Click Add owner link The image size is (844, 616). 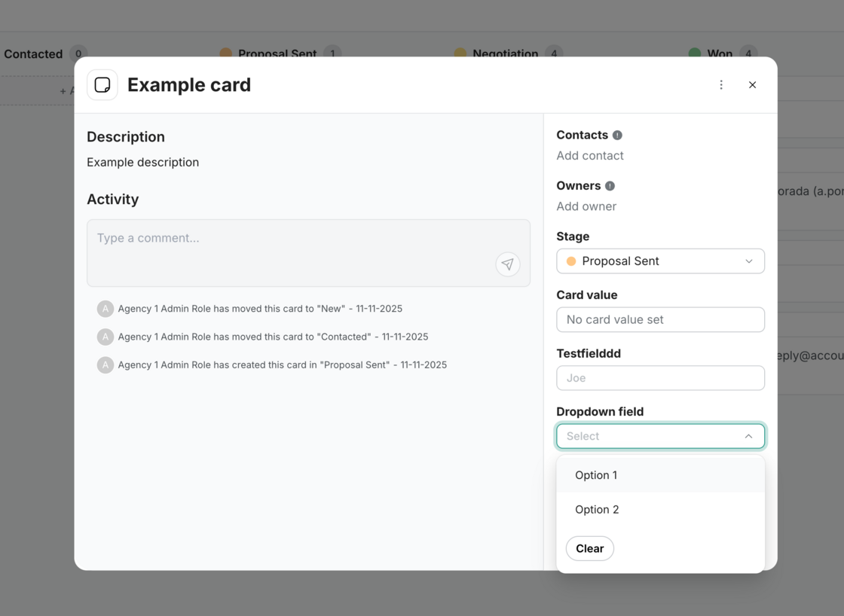click(586, 206)
